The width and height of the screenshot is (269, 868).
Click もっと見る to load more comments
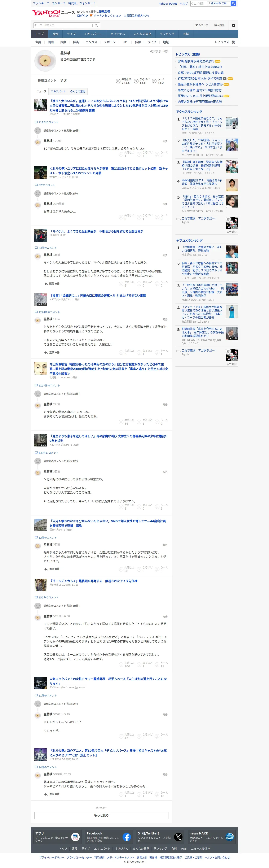coord(101,815)
